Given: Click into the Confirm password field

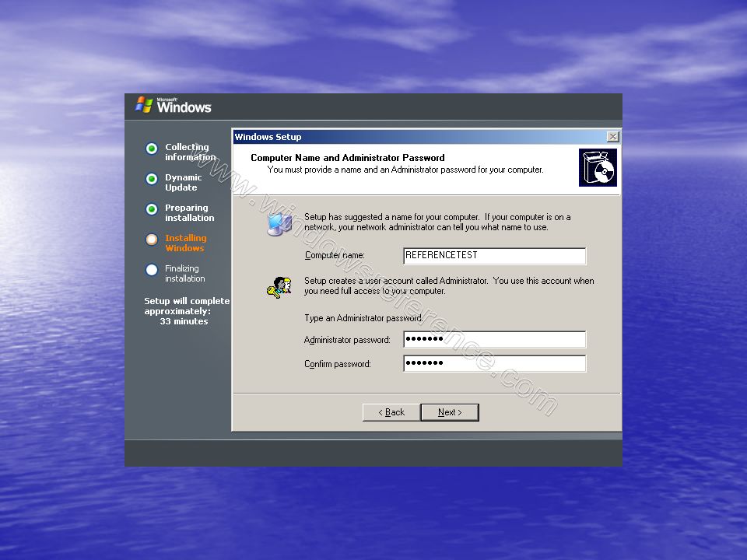Looking at the screenshot, I should [495, 363].
